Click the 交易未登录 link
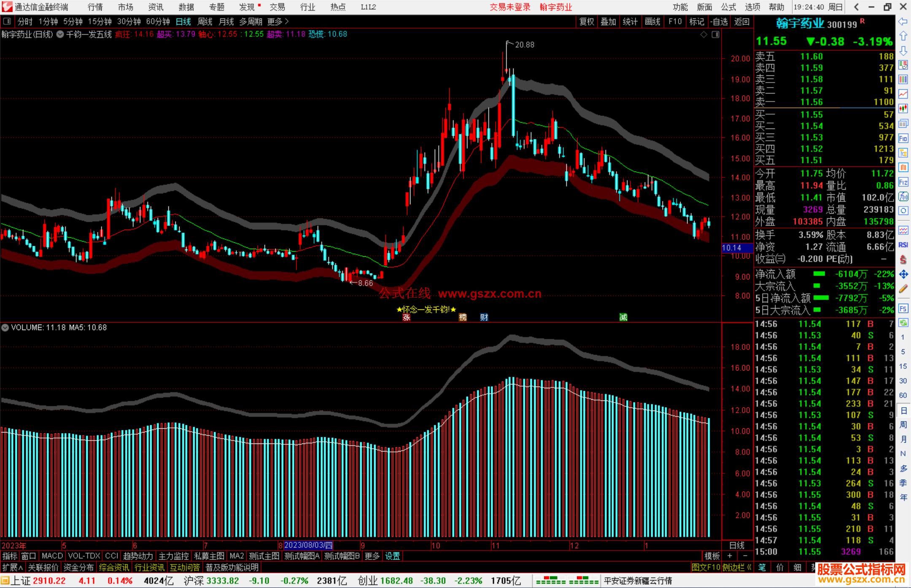Screen dimensions: 911x588 click(x=510, y=7)
